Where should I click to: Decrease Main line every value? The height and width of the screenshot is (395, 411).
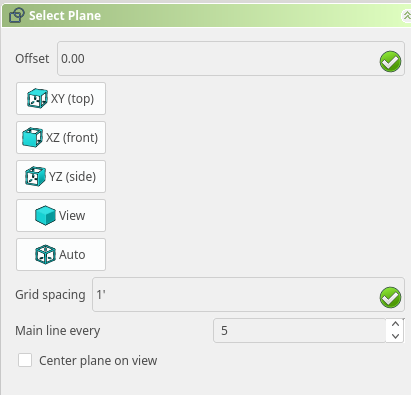pos(395,336)
